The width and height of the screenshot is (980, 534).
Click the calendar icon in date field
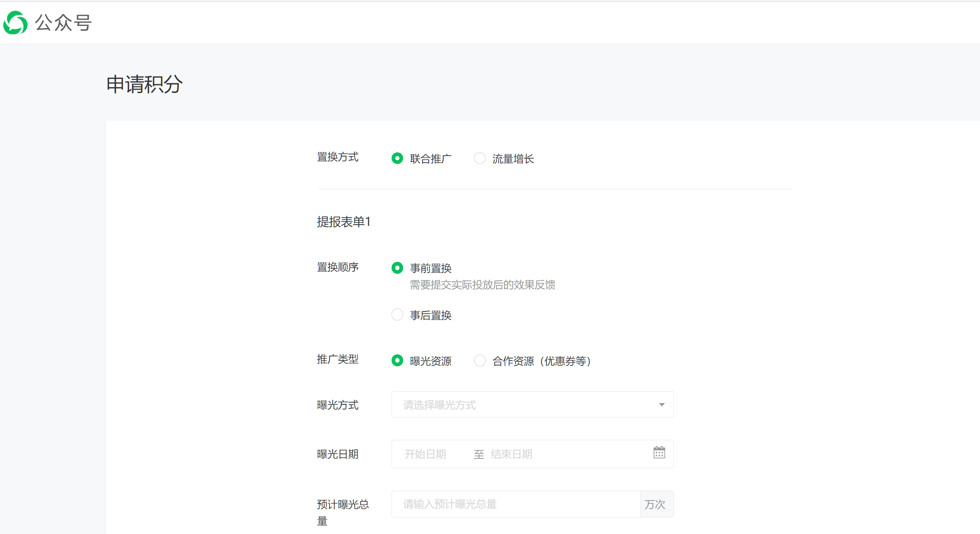point(659,453)
